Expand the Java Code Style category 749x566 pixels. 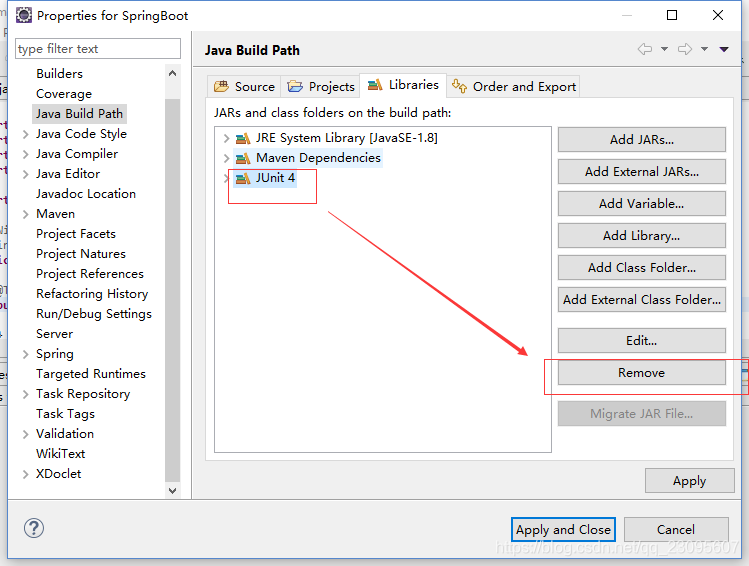tap(26, 135)
